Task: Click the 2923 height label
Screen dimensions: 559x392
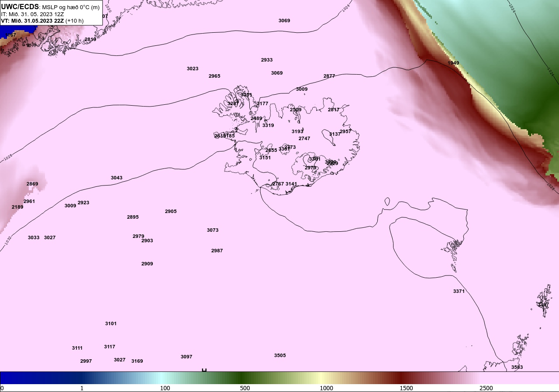Action: [83, 203]
